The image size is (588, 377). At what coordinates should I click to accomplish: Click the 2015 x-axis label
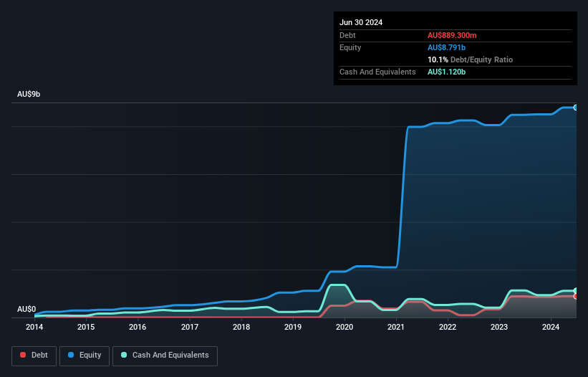(86, 327)
